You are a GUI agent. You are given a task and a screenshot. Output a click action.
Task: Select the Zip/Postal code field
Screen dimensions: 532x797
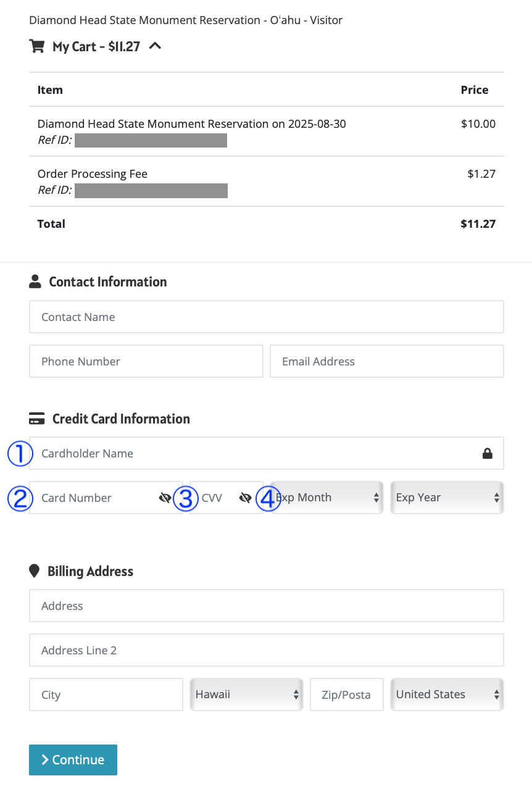(x=346, y=695)
